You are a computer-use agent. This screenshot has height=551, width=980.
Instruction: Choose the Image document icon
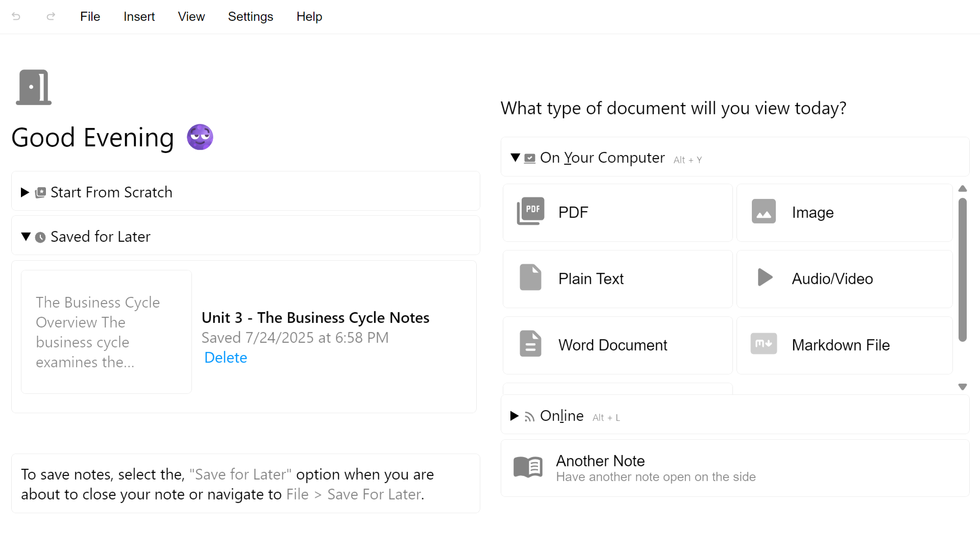click(x=764, y=212)
